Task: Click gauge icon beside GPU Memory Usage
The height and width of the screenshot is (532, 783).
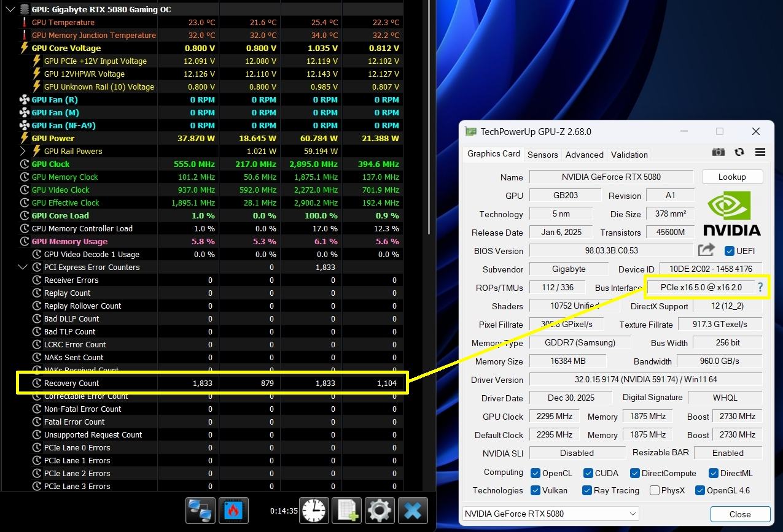Action: click(25, 241)
